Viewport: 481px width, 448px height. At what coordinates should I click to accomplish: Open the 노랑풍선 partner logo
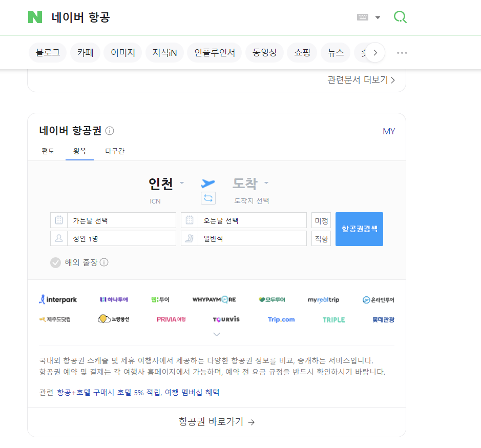pos(114,319)
